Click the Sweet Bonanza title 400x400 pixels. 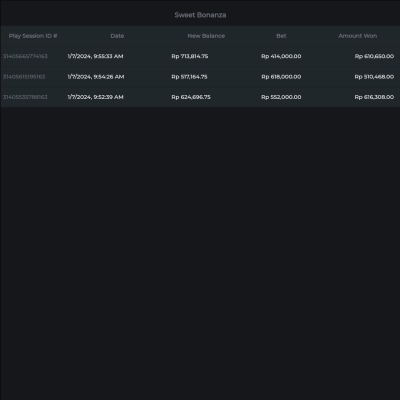point(200,15)
